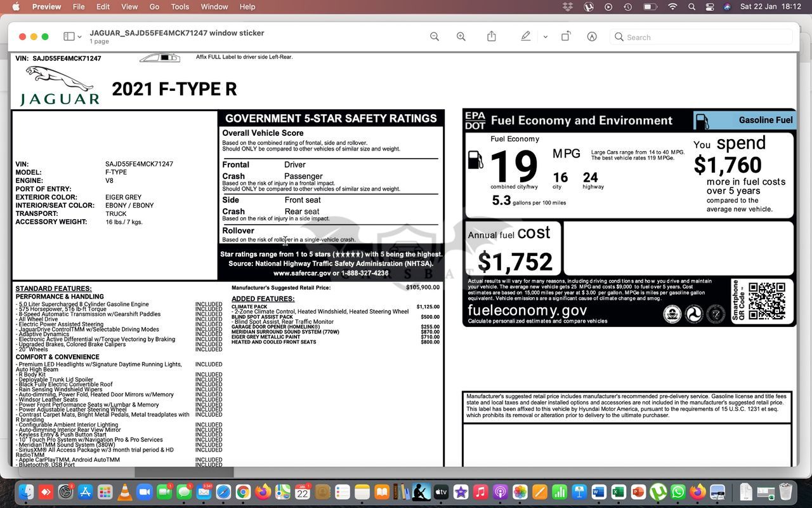
Task: Open the File menu
Action: (x=79, y=6)
